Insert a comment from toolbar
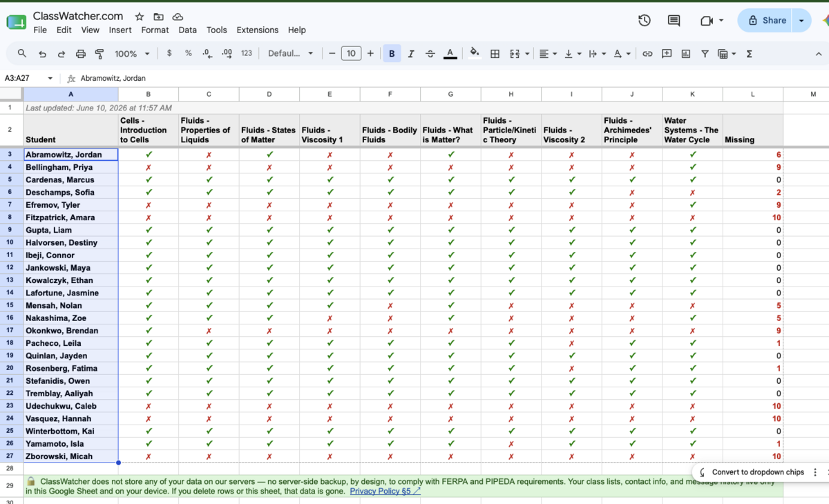829x504 pixels. click(667, 53)
